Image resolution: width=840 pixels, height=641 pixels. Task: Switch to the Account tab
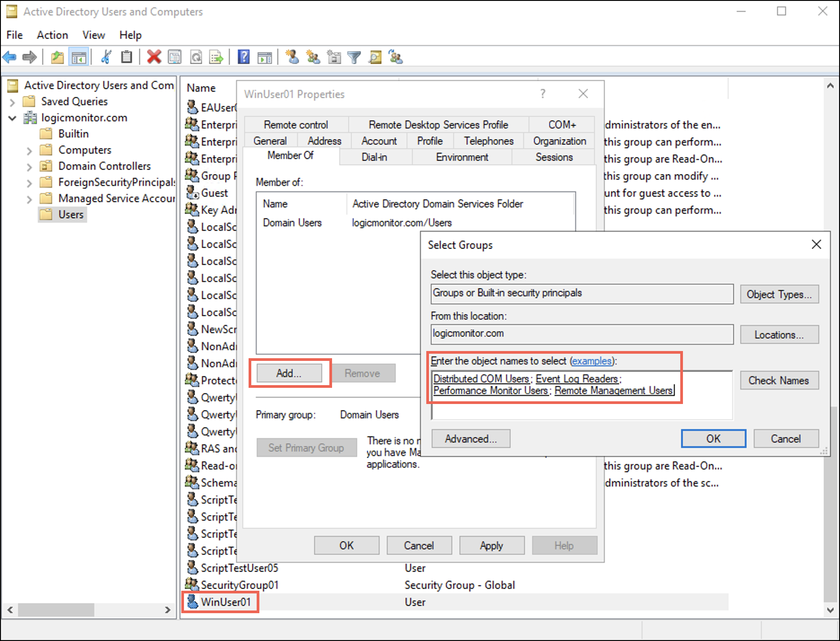point(379,141)
